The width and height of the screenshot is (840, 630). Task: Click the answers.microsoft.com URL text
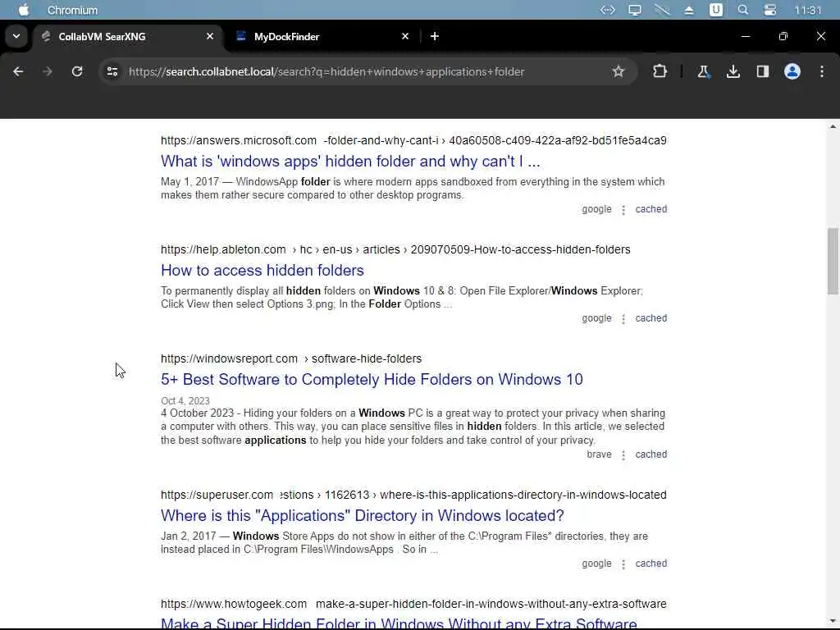[239, 140]
